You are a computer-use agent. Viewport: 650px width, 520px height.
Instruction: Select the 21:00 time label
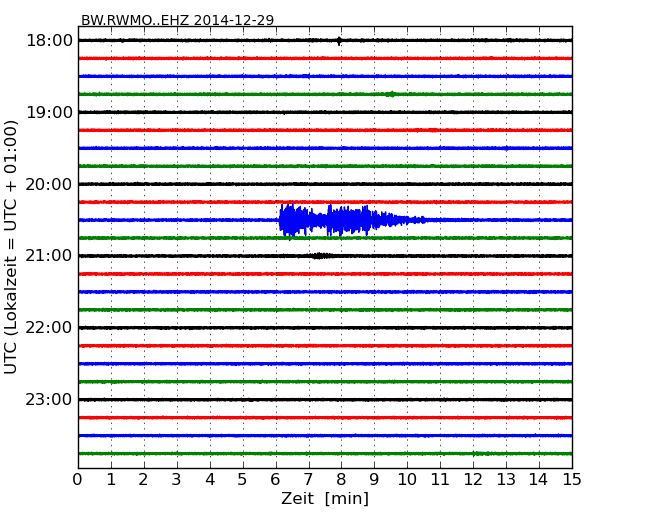(x=49, y=256)
